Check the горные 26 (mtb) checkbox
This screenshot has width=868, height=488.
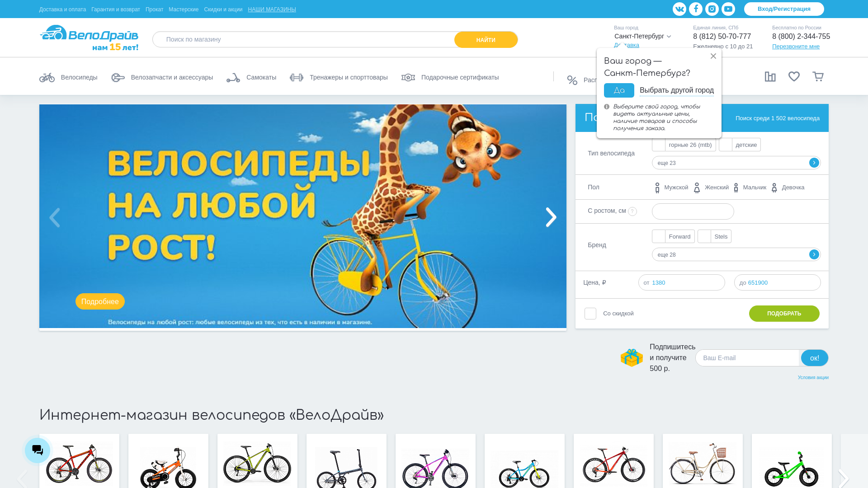(659, 145)
